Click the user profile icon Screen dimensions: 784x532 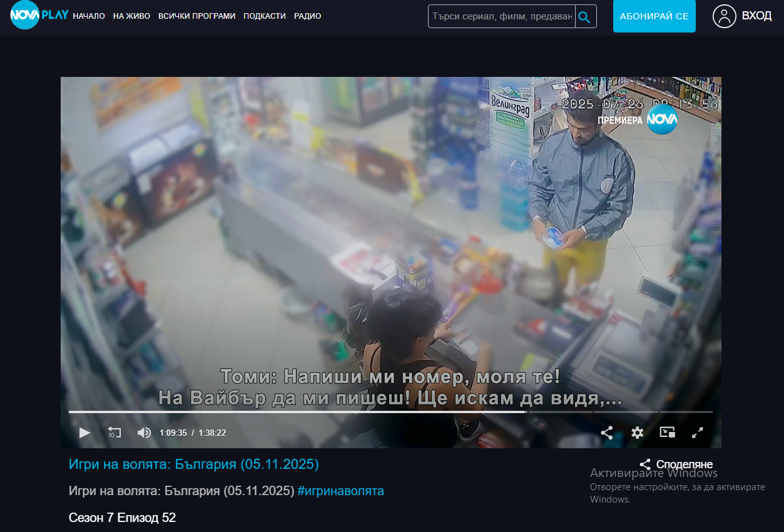[724, 16]
